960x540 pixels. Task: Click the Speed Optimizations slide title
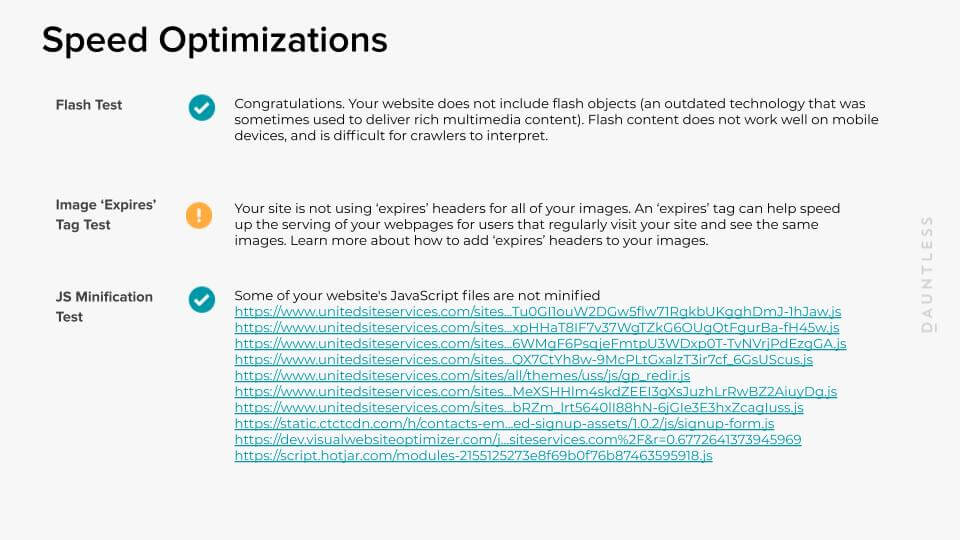214,40
